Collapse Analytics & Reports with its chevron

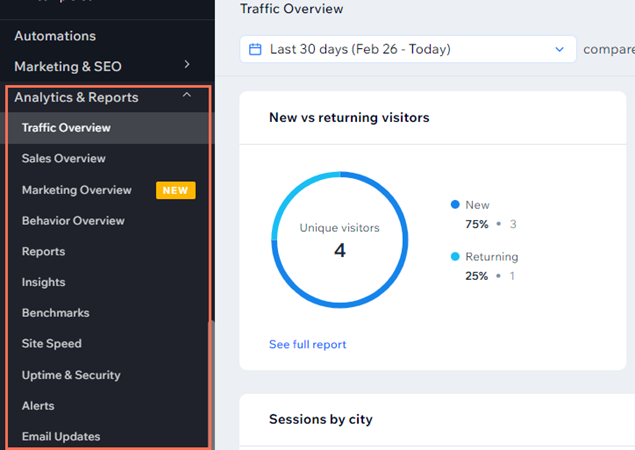click(x=187, y=95)
